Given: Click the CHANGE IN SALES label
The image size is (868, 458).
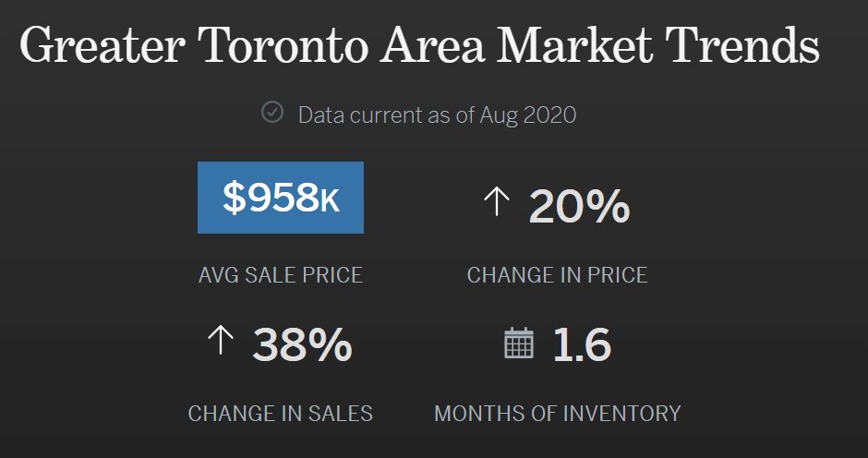Looking at the screenshot, I should (x=281, y=414).
